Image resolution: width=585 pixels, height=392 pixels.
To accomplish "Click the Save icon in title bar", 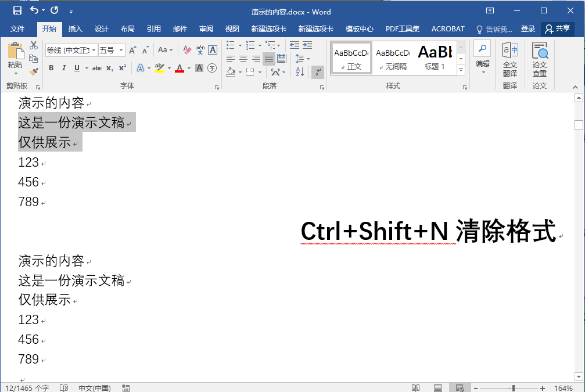I will tap(17, 10).
